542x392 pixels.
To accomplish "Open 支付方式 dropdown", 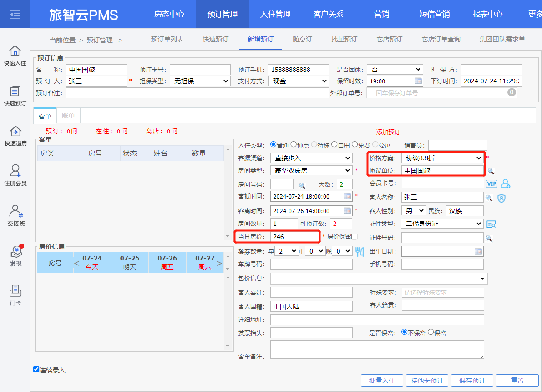I will [x=299, y=81].
